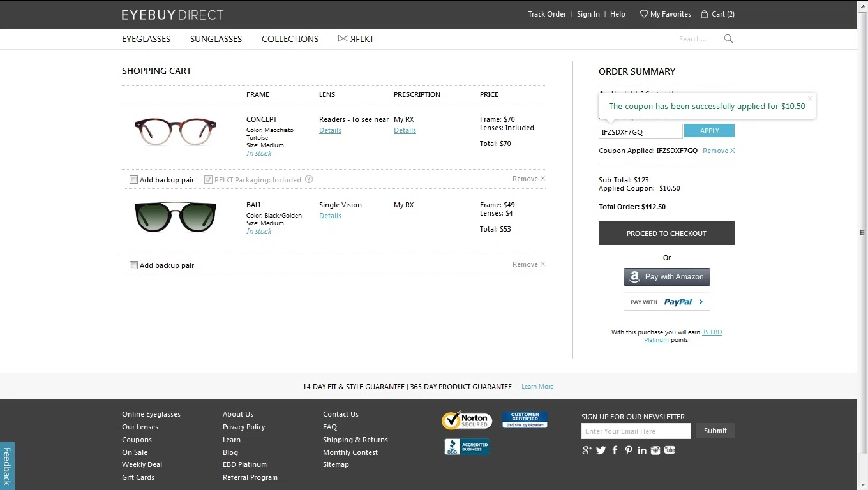
Task: Open Our Lenses footer link
Action: 140,427
